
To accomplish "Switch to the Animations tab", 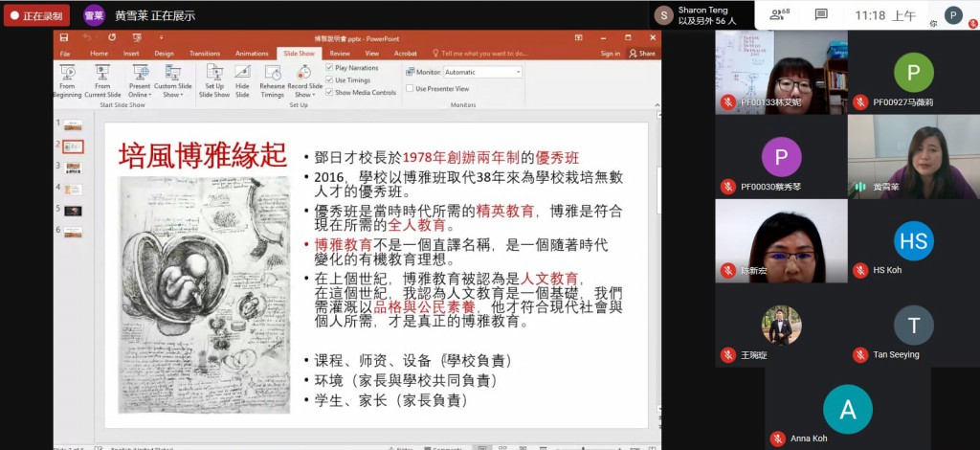I will click(x=252, y=54).
